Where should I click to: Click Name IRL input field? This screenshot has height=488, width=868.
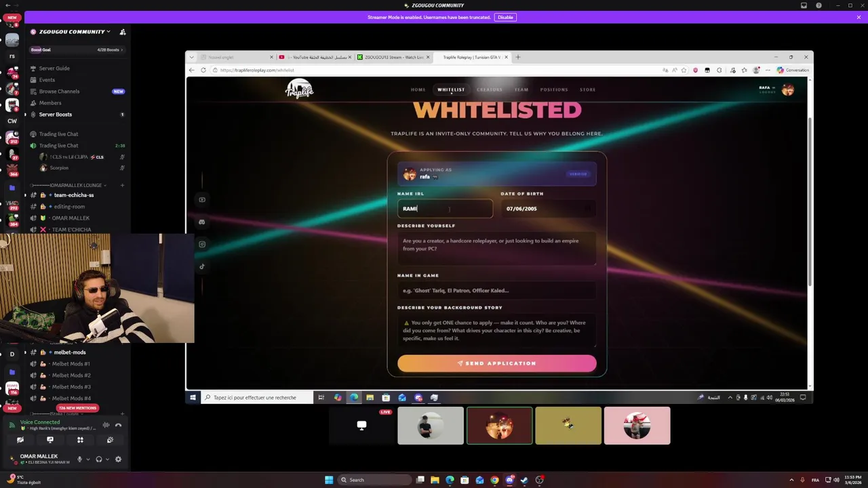click(445, 209)
